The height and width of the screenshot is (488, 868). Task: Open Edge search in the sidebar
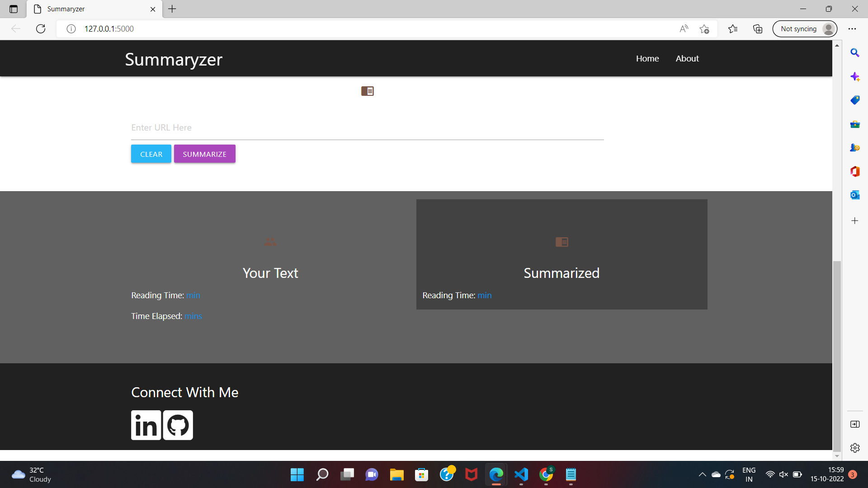(855, 53)
